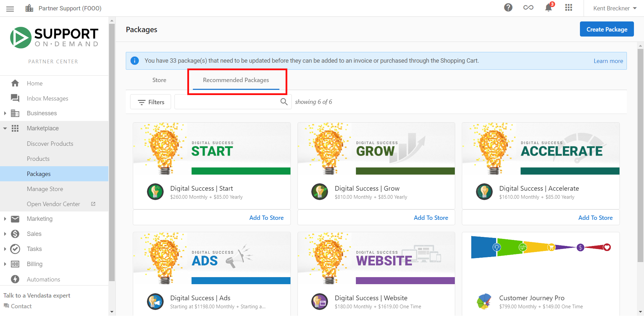Open the help question mark icon
The image size is (644, 316).
(508, 7)
